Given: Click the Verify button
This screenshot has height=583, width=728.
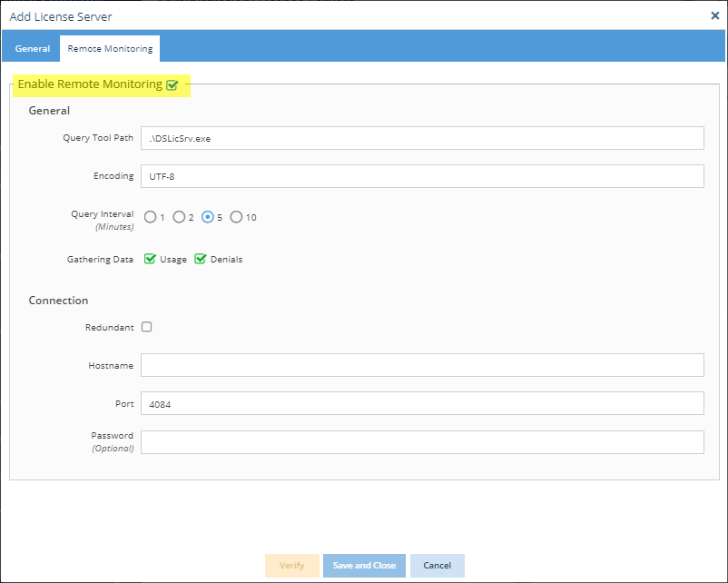Looking at the screenshot, I should [x=292, y=566].
